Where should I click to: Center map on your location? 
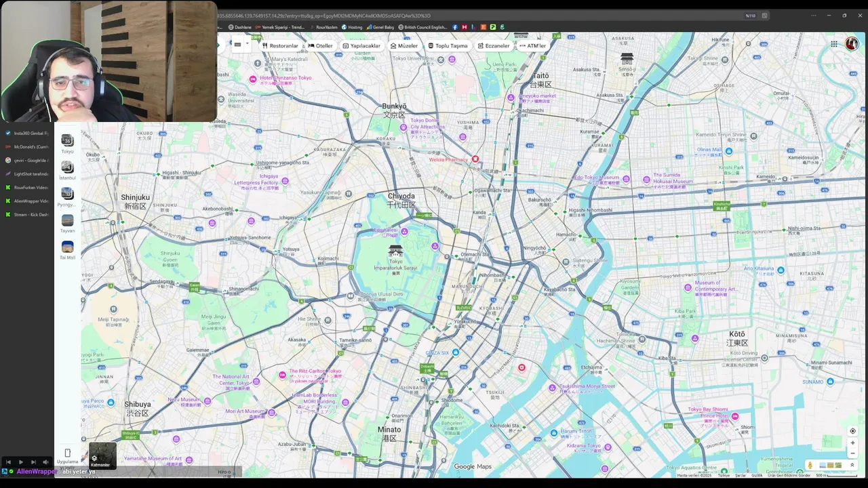coord(852,431)
